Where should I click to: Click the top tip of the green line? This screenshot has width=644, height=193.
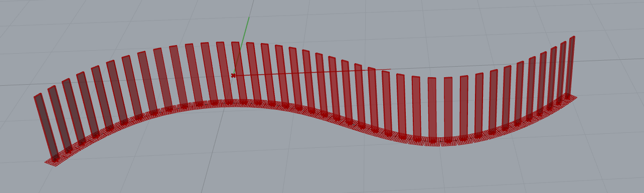249,17
